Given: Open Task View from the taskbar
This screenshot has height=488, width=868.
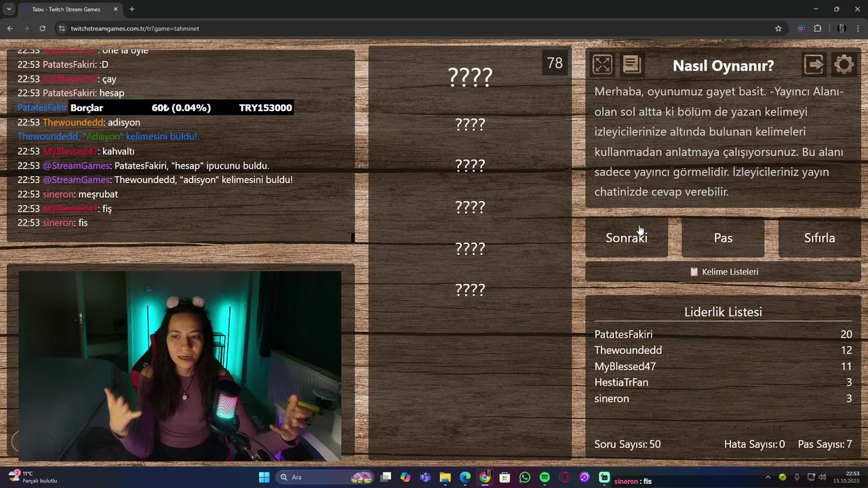Looking at the screenshot, I should (x=386, y=477).
